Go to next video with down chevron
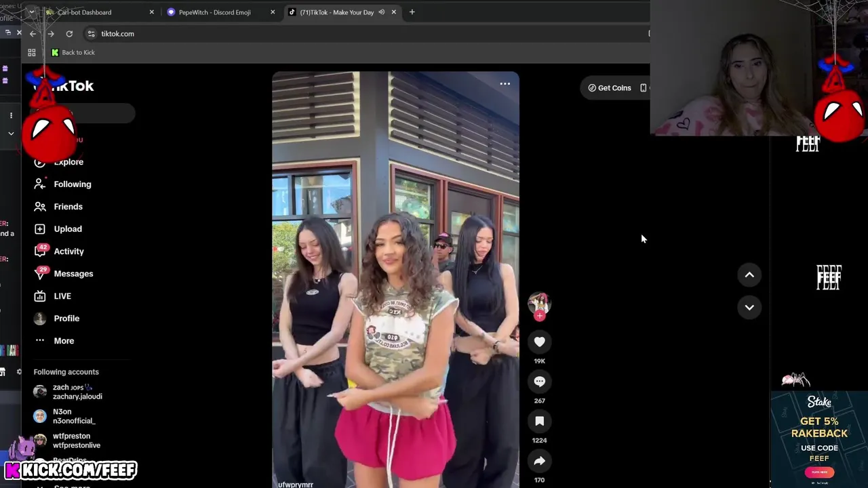Image resolution: width=868 pixels, height=488 pixels. point(749,307)
